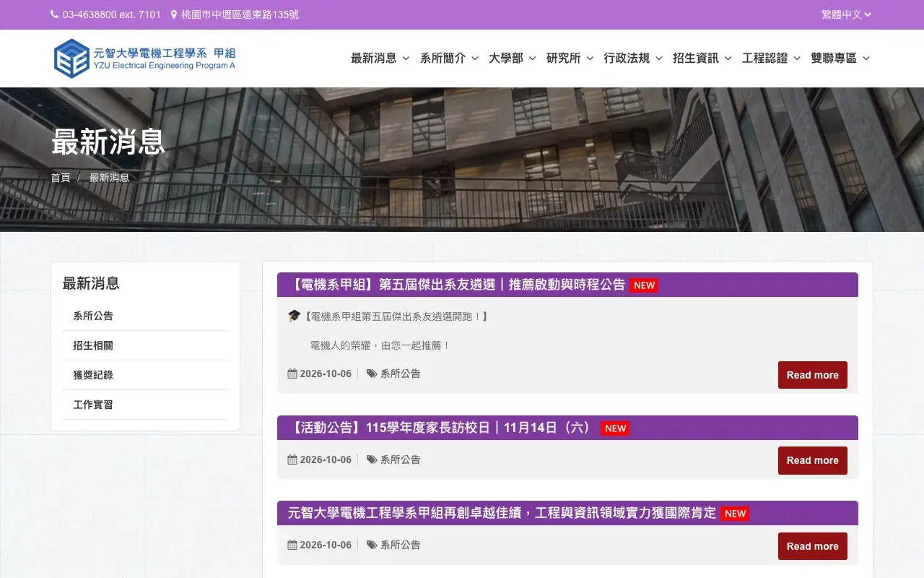The image size is (924, 578).
Task: Click NEW badge on 傑出系友遴選 title
Action: (x=644, y=285)
